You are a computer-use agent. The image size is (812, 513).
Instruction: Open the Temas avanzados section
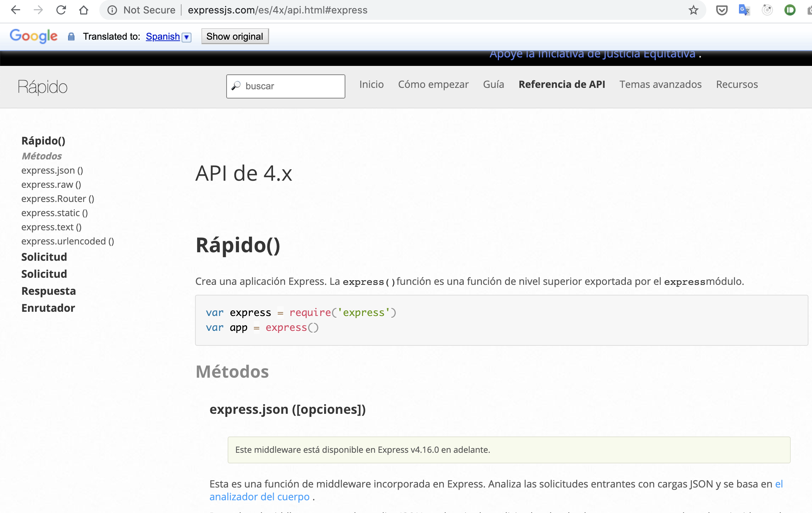click(660, 84)
